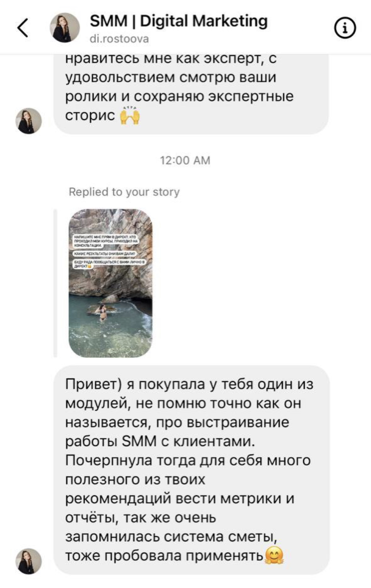Open the "SMM | Digital Marketing" chat title
This screenshot has width=371, height=588.
click(179, 21)
